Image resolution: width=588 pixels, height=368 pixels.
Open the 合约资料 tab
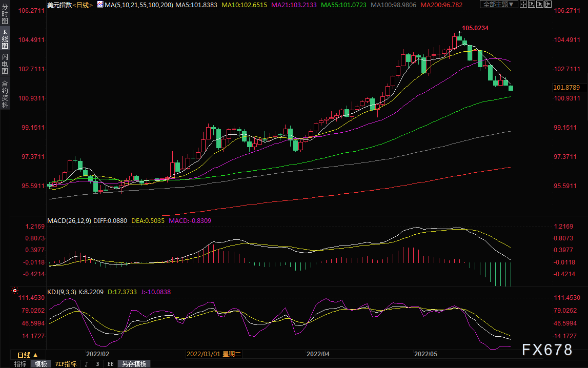[5, 94]
